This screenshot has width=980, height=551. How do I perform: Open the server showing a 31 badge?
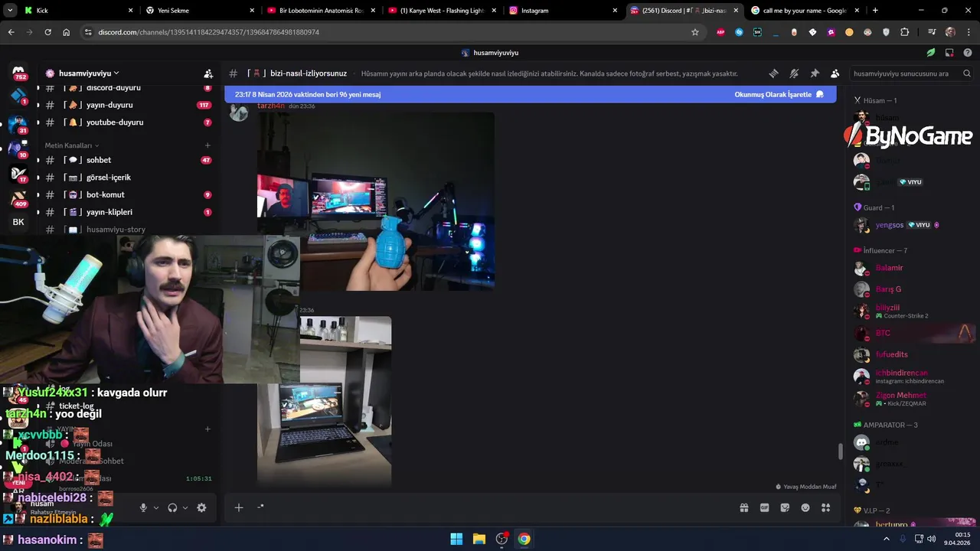19,125
